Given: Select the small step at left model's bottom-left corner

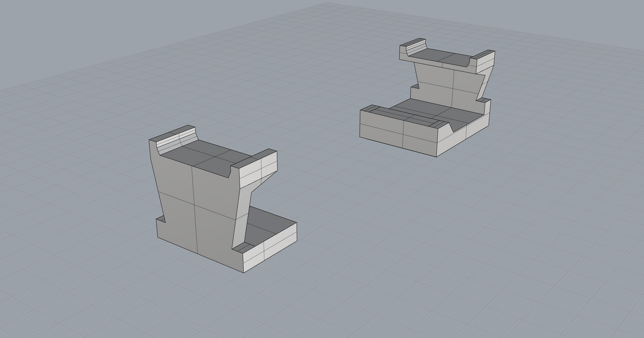Looking at the screenshot, I should pyautogui.click(x=160, y=219).
